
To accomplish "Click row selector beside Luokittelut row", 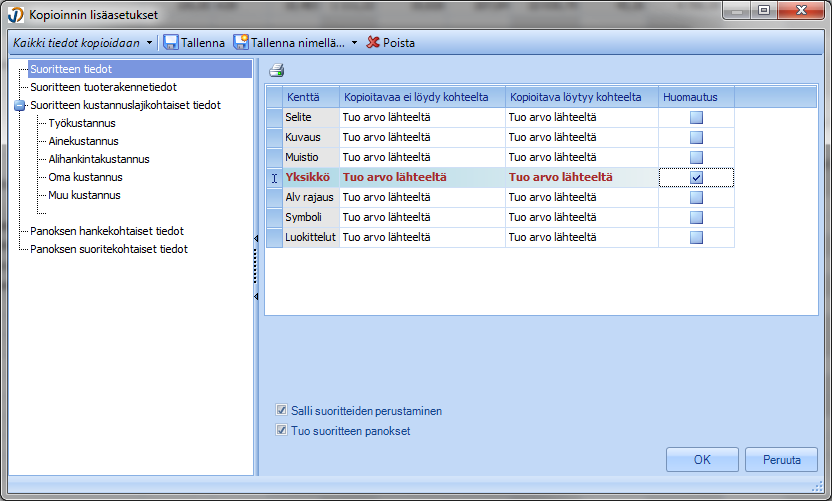I will (274, 237).
